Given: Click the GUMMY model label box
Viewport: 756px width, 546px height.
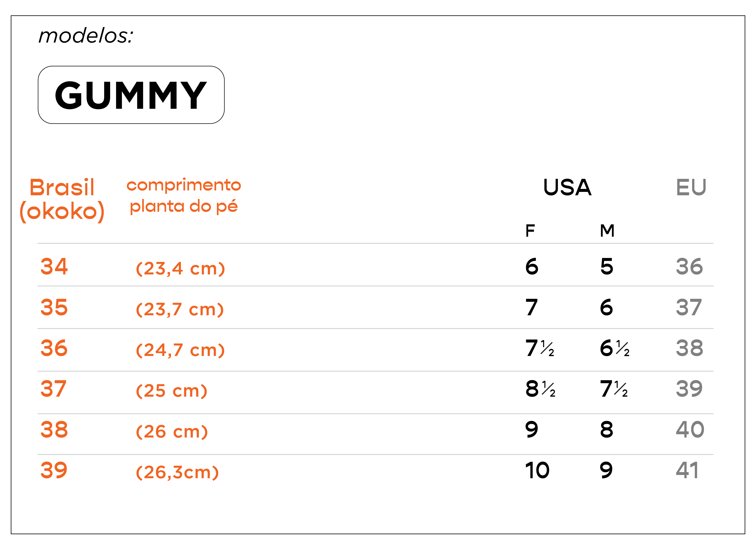Looking at the screenshot, I should 131,95.
